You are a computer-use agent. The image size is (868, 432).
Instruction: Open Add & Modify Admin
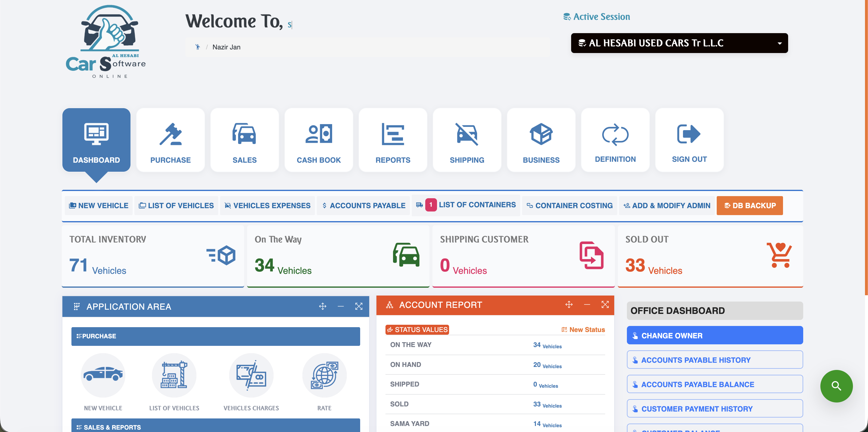tap(666, 205)
